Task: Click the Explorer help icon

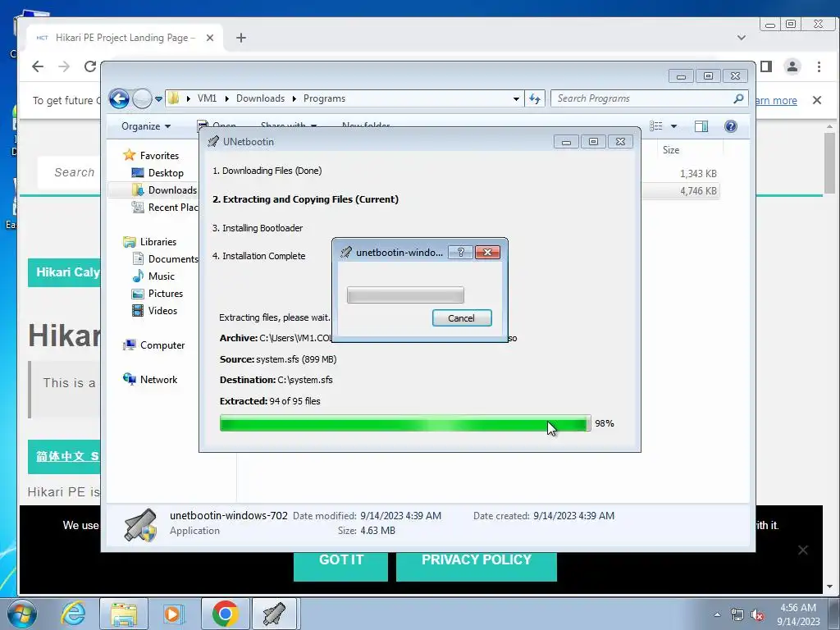Action: 731,126
